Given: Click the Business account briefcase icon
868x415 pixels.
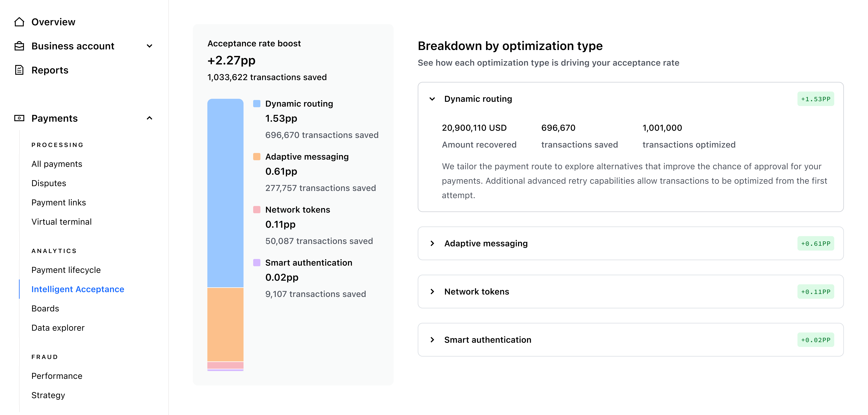Looking at the screenshot, I should (19, 46).
